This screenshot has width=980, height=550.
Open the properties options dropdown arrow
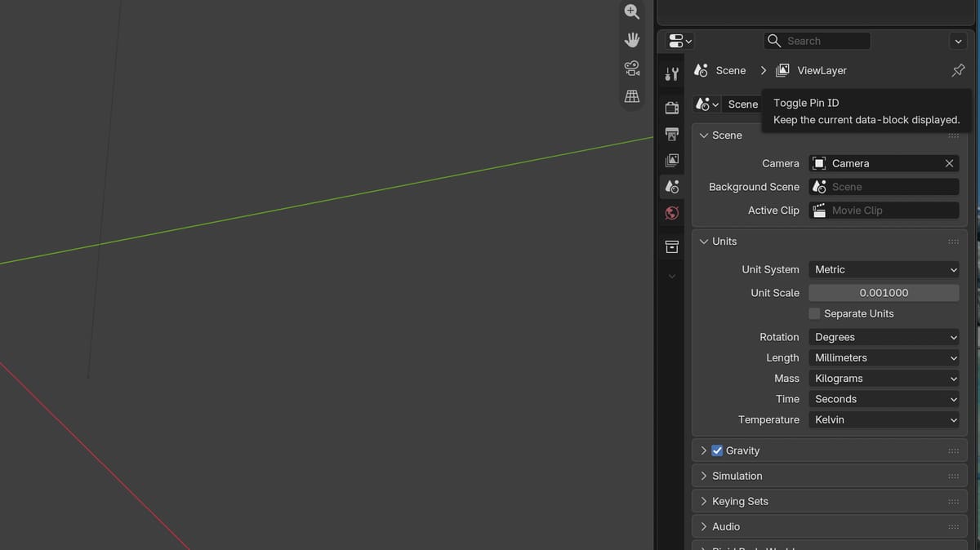[x=958, y=41]
